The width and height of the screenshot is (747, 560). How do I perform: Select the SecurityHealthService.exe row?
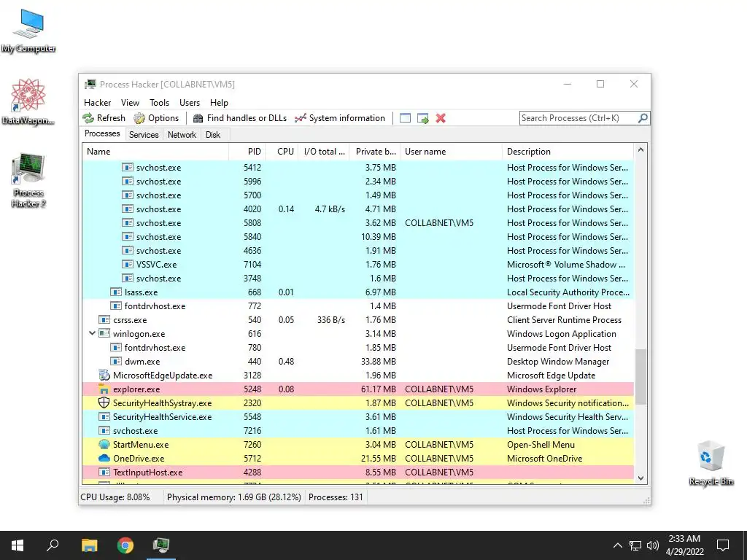357,416
